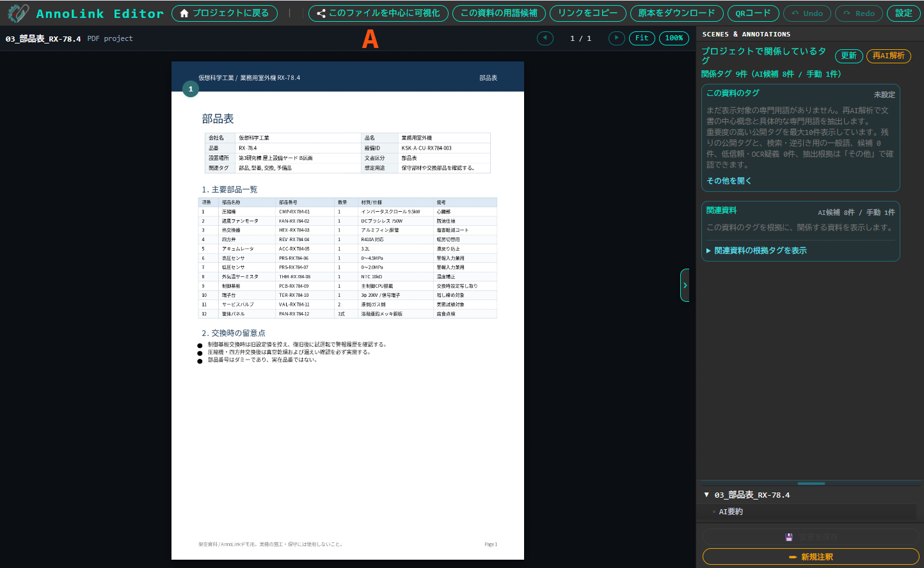924x568 pixels.
Task: Click the 関連資料 card title
Action: [x=722, y=210]
